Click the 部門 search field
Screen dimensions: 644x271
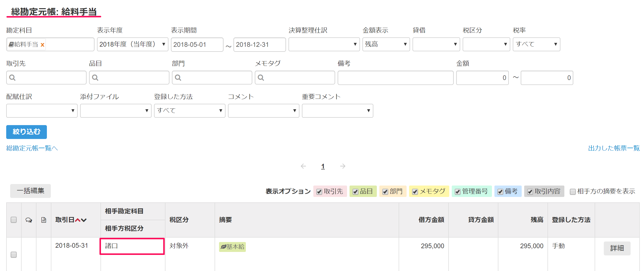pyautogui.click(x=212, y=78)
